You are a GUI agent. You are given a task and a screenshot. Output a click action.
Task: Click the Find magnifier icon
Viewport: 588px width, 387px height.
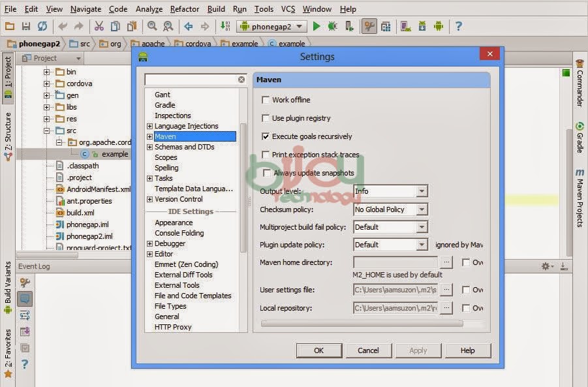[152, 26]
